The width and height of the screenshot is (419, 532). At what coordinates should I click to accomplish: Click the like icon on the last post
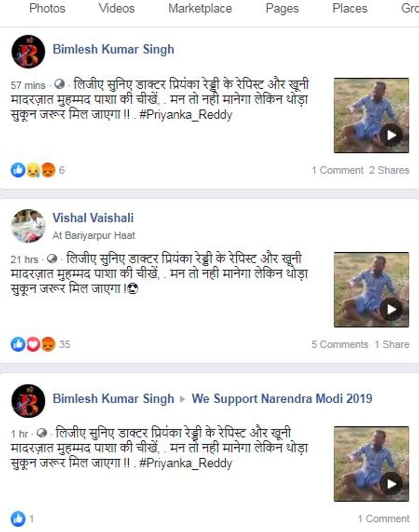[18, 519]
